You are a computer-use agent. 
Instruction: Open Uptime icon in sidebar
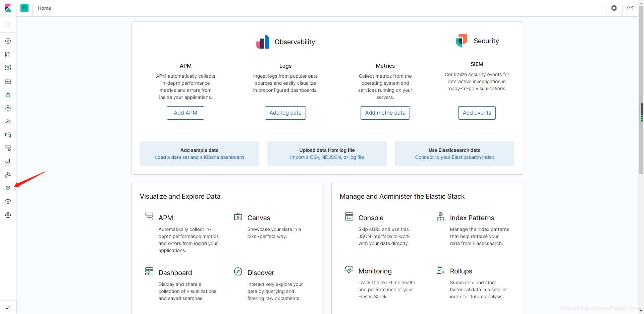(x=8, y=162)
